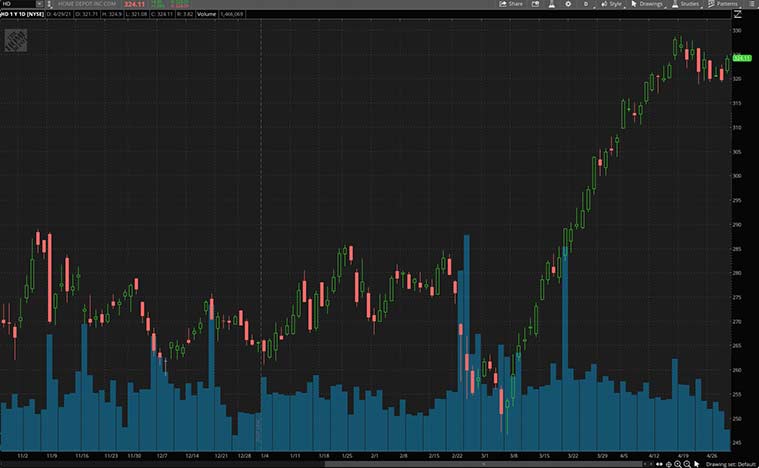Click the HOME DEPOT INC COM description
Screen dimensions: 759x468
[x=87, y=4]
